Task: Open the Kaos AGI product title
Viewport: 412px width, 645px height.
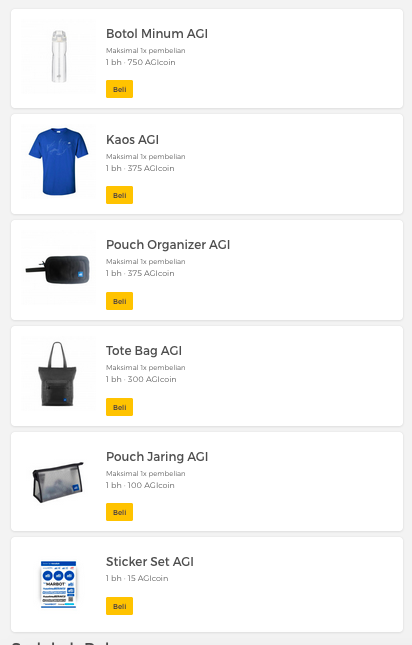Action: [132, 139]
